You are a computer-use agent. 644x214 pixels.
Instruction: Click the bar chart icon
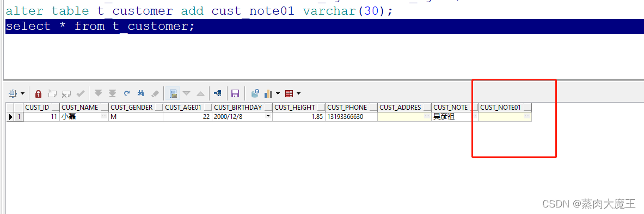click(268, 93)
